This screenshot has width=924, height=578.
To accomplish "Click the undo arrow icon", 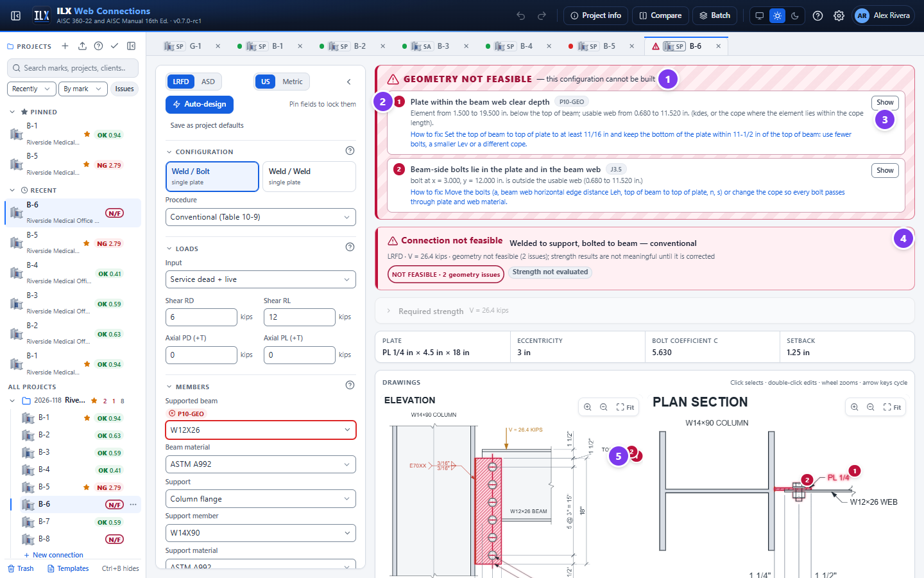I will (x=521, y=15).
